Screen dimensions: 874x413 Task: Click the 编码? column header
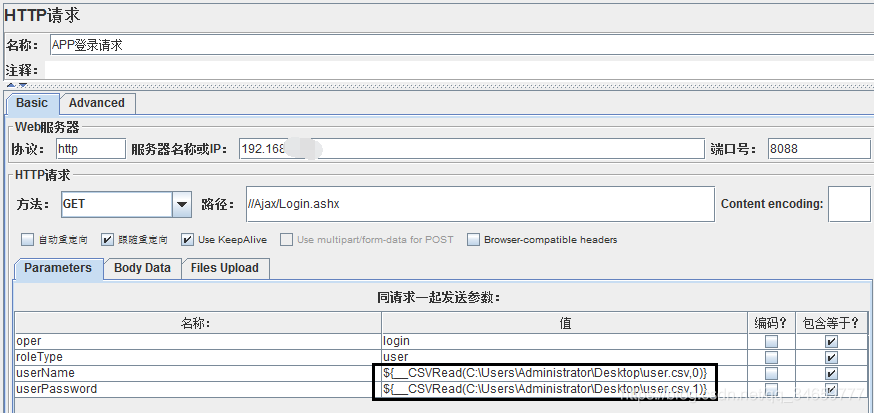pyautogui.click(x=771, y=323)
